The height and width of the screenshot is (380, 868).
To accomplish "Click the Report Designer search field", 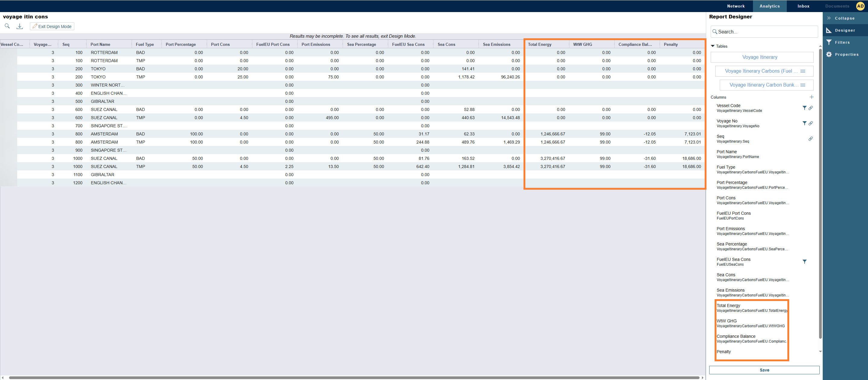I will [764, 32].
